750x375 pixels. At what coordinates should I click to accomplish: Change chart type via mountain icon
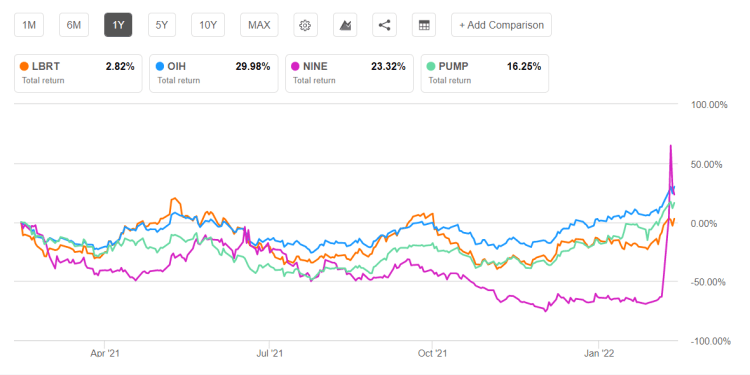(345, 25)
